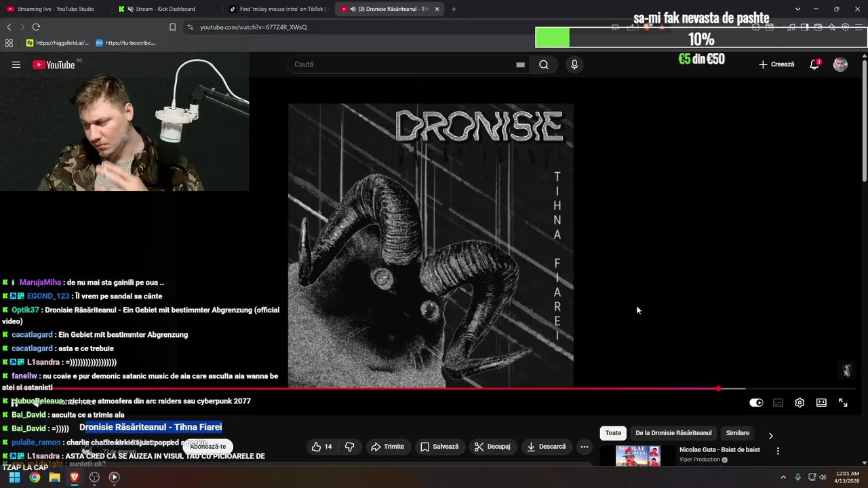Open volume control in system tray
Viewport: 868px width, 488px height.
[x=823, y=477]
